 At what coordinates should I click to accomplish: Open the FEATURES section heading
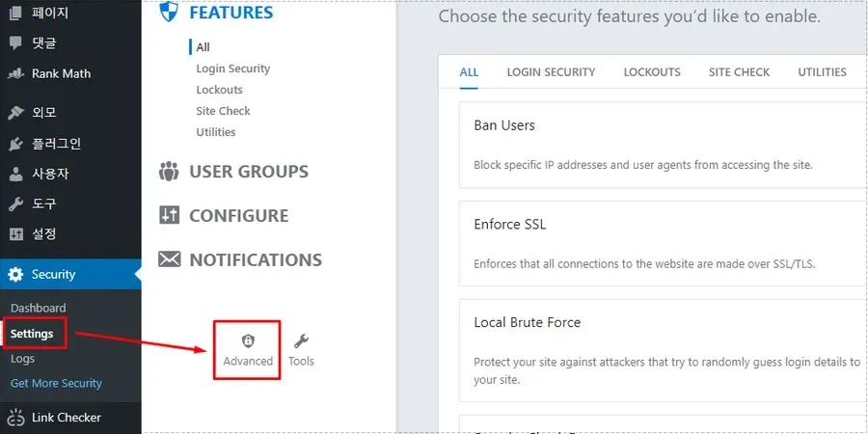[231, 13]
